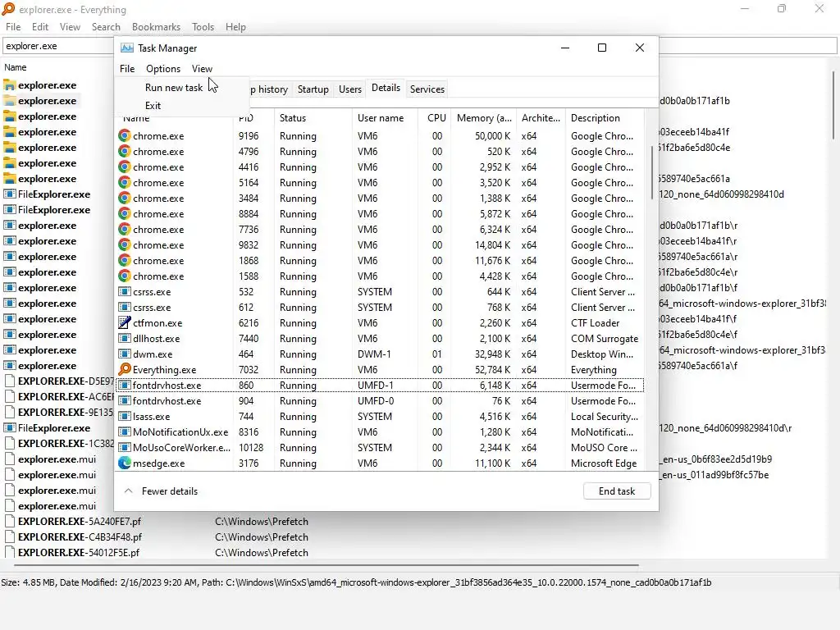Click the lsass.exe process icon
The width and height of the screenshot is (840, 630).
125,416
